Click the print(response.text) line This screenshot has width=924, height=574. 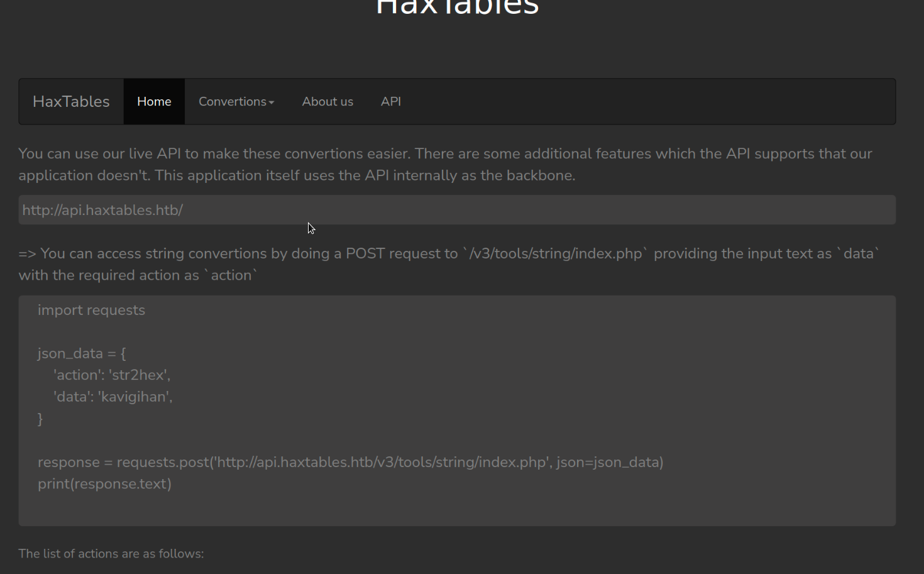[x=104, y=483]
